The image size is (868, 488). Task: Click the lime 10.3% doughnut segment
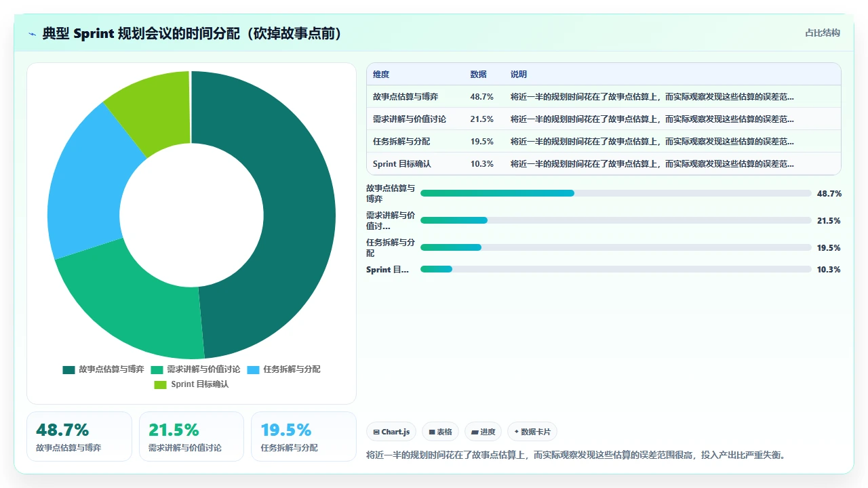[x=156, y=108]
